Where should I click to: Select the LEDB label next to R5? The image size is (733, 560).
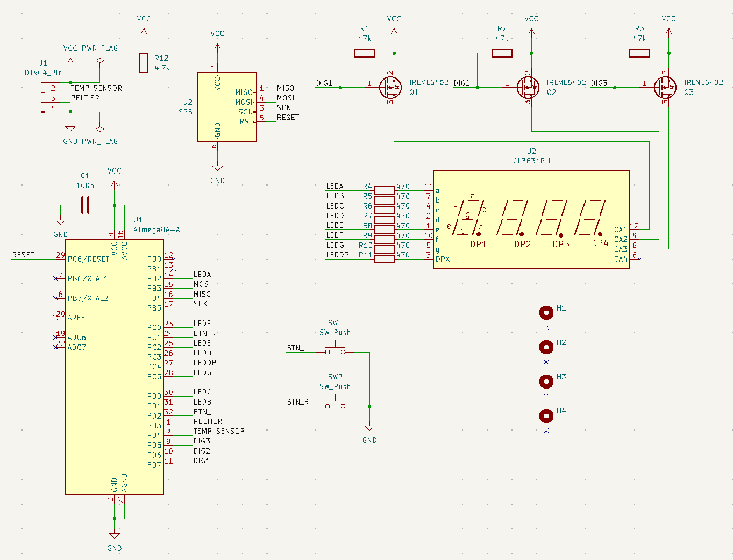click(x=335, y=196)
